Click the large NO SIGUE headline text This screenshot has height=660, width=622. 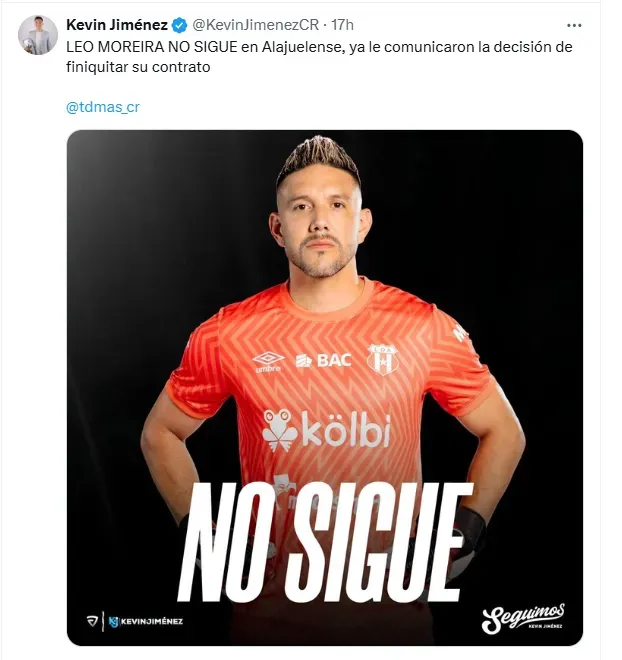coord(323,543)
